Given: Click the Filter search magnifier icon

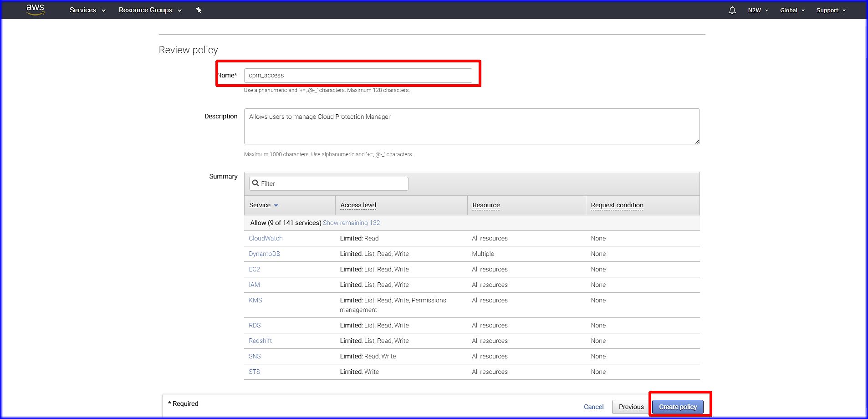Looking at the screenshot, I should pos(255,183).
